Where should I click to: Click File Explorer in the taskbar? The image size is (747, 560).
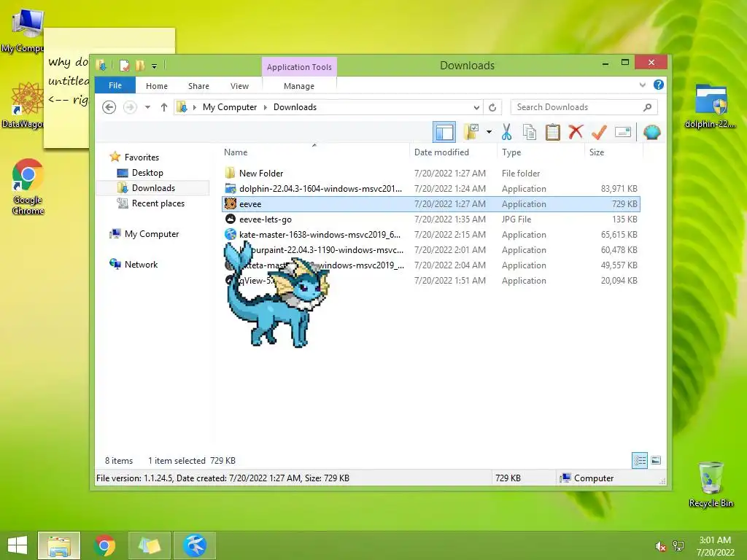pyautogui.click(x=59, y=545)
